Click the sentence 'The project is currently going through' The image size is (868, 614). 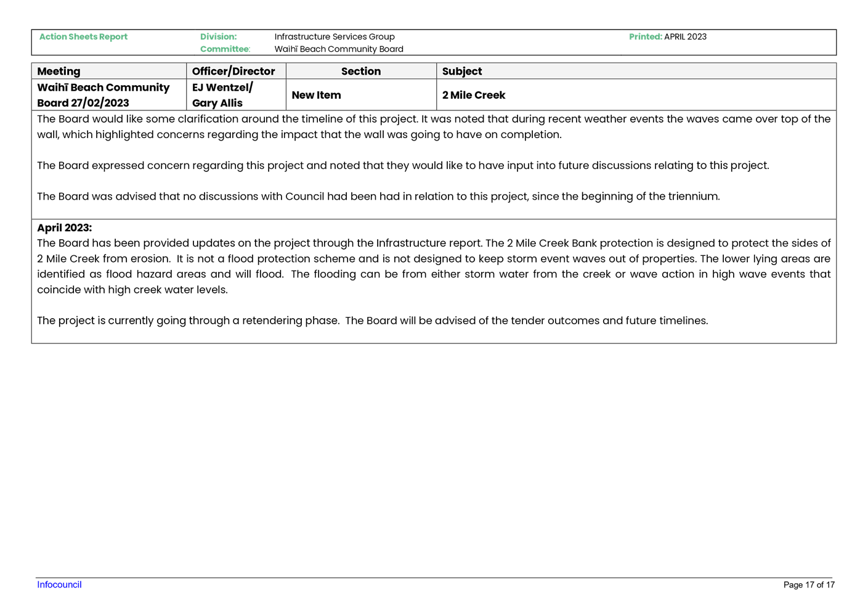373,321
